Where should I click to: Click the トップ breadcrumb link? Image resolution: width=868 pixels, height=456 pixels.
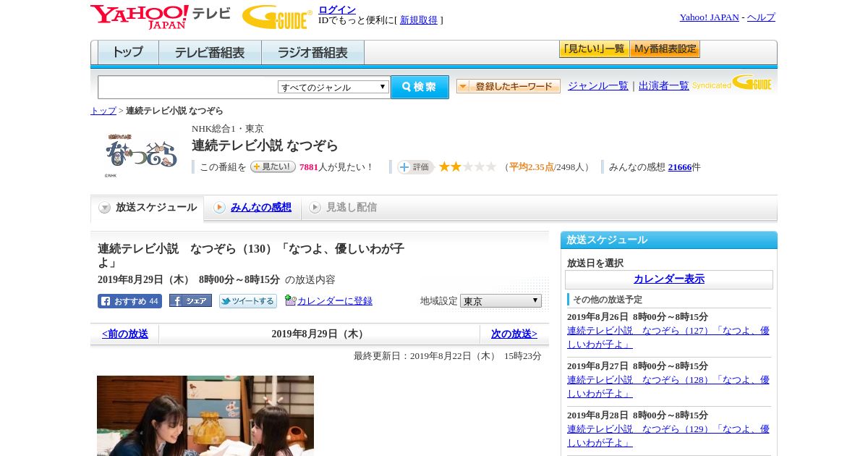tap(103, 111)
